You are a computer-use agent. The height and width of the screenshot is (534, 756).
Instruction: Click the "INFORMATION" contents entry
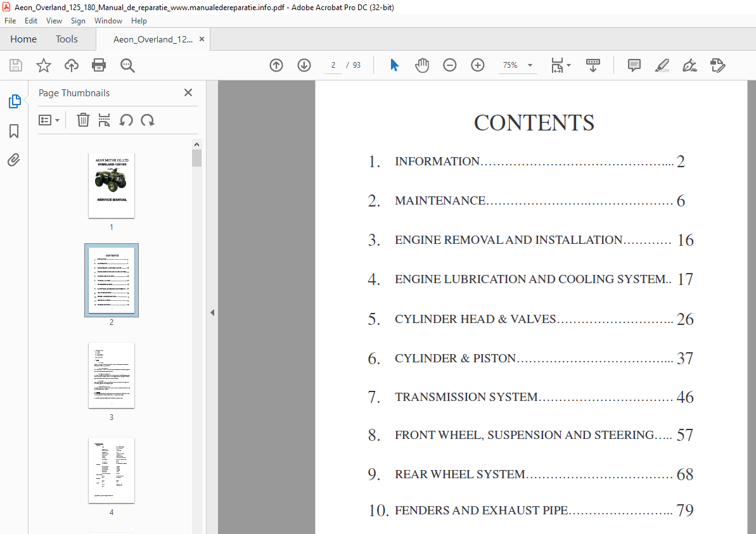tap(437, 162)
